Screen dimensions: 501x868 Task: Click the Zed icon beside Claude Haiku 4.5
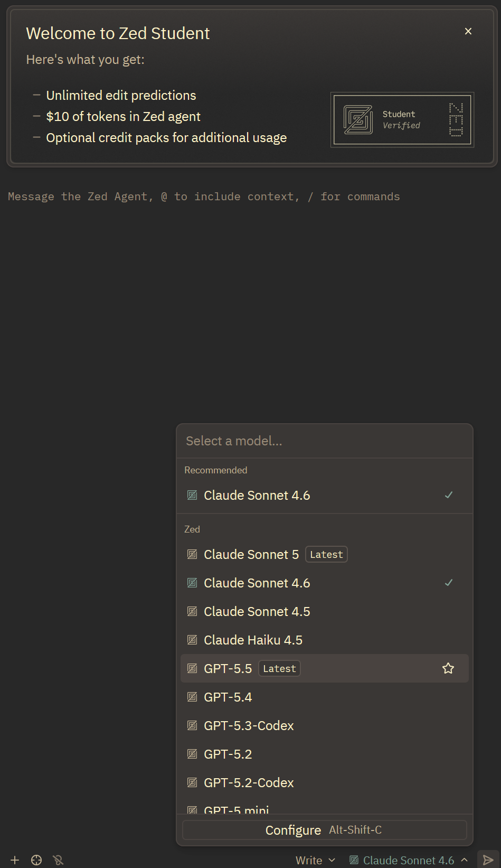point(193,640)
